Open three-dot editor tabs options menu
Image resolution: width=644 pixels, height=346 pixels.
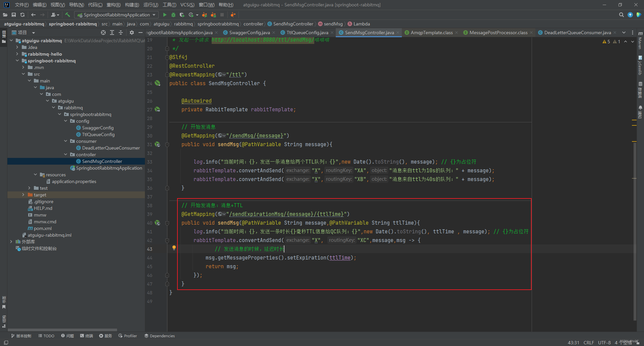click(633, 33)
